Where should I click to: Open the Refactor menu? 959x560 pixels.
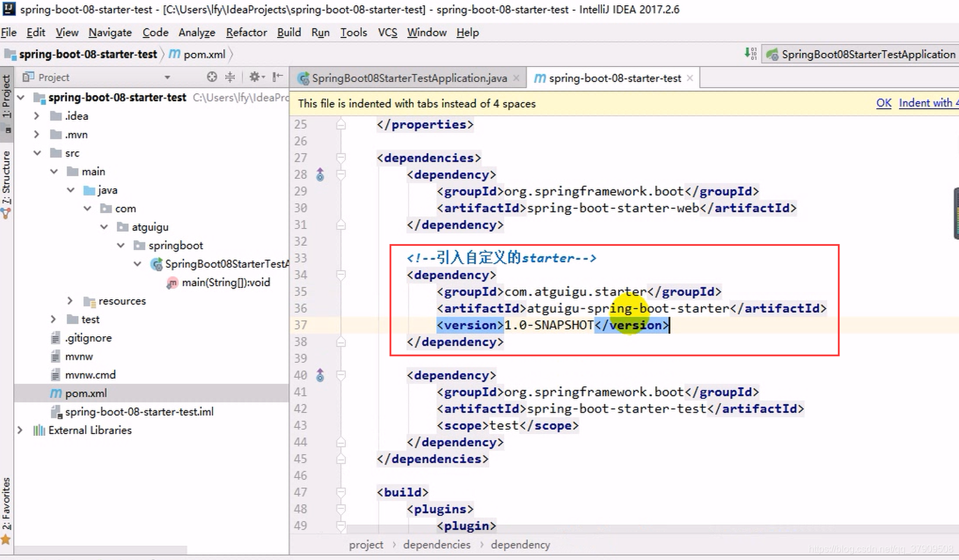246,32
